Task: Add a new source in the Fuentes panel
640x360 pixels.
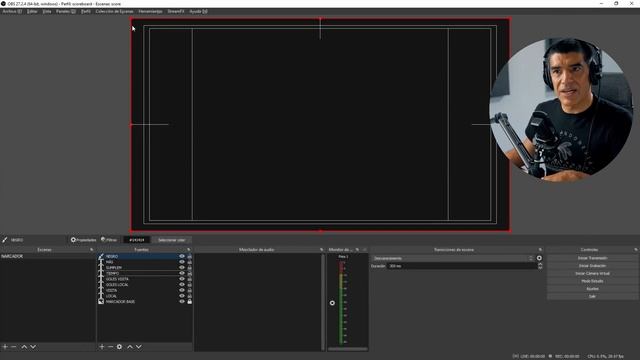Action: click(102, 347)
